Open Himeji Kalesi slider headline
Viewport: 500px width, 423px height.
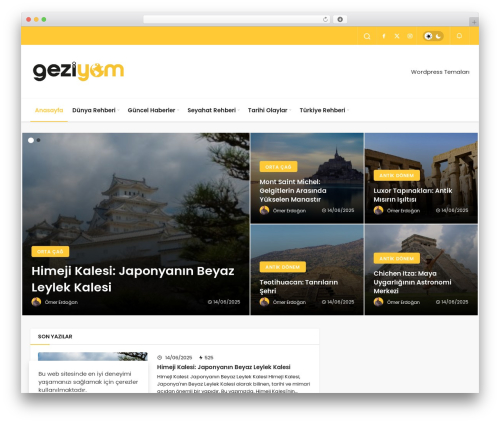pos(133,279)
